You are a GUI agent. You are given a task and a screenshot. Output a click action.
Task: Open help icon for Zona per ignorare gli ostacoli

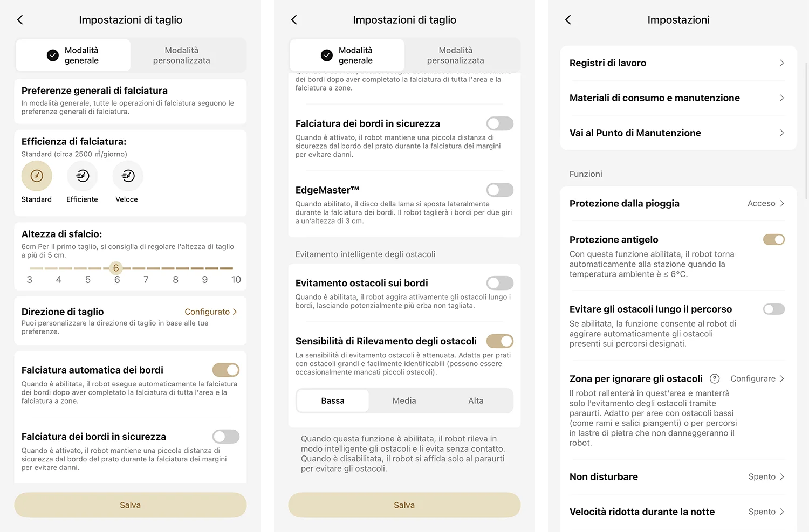[x=715, y=378]
